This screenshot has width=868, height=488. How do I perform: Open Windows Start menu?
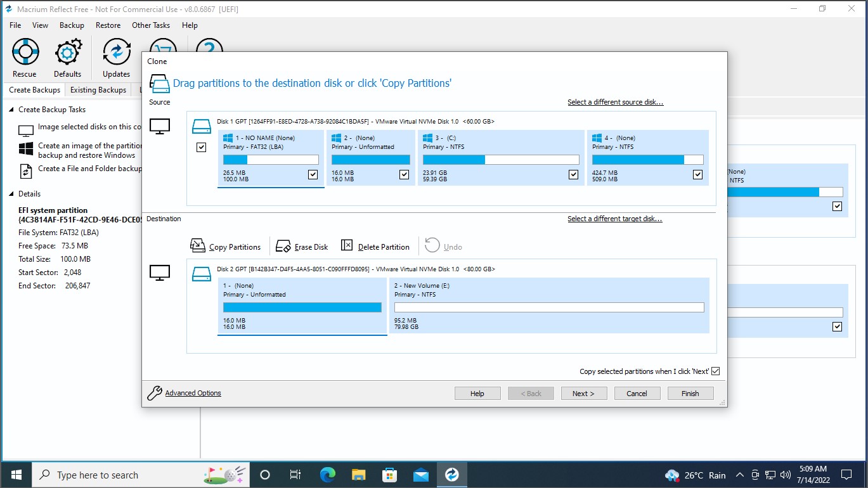[16, 475]
